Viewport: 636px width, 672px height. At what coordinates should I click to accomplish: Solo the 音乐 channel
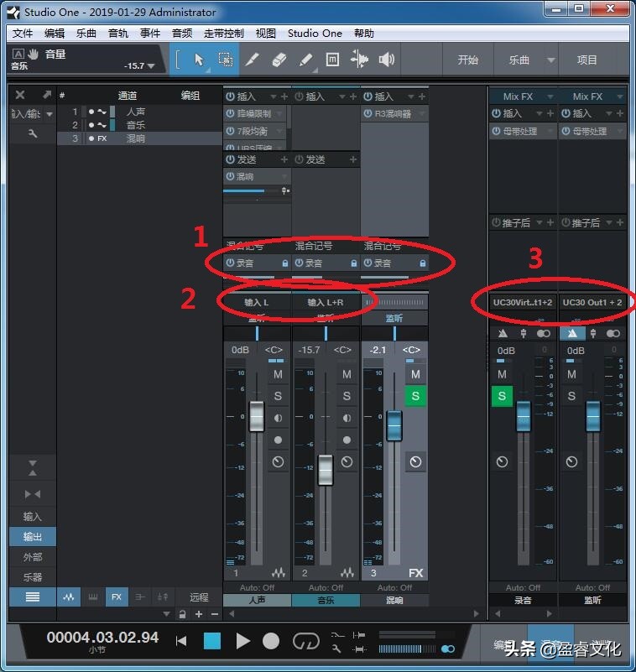[347, 396]
